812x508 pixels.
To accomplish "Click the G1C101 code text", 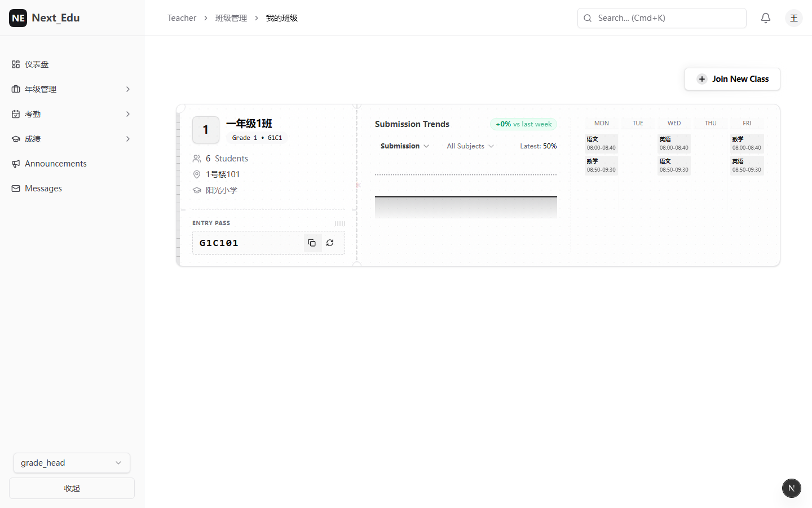I will coord(219,243).
